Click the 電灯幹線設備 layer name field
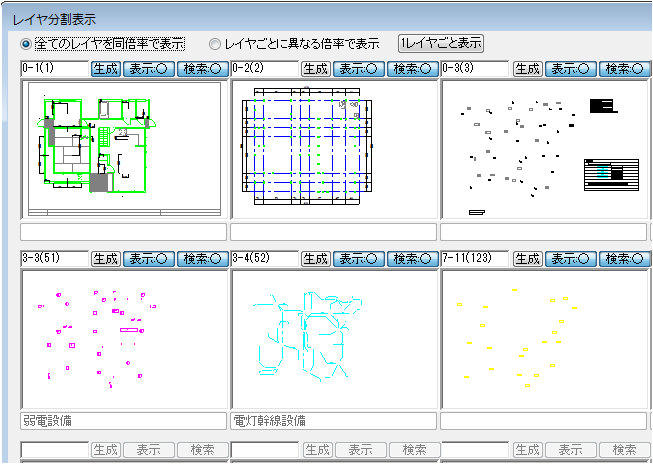The image size is (653, 464). (x=333, y=421)
